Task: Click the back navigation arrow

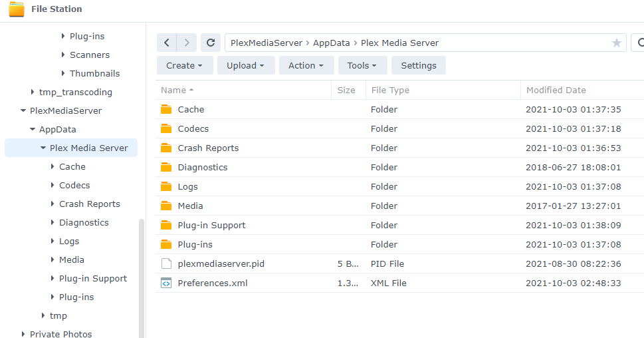Action: 167,43
